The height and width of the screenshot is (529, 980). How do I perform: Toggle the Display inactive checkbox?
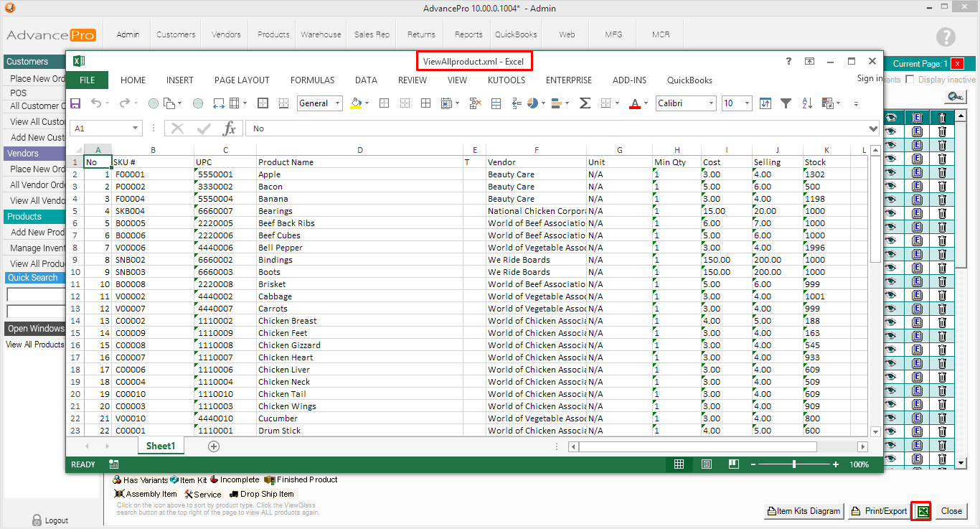point(910,80)
